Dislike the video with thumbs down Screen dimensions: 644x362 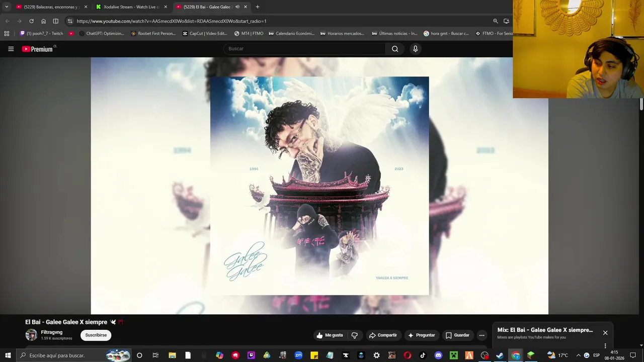click(354, 335)
